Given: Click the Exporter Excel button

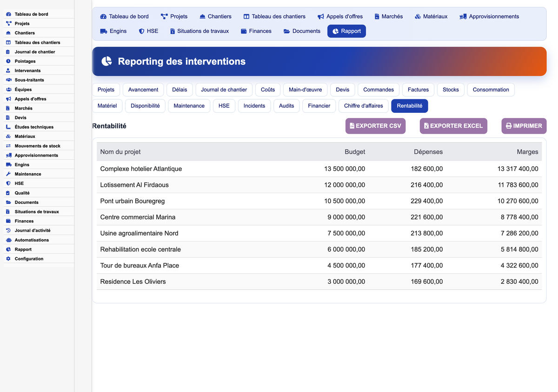Looking at the screenshot, I should tap(453, 126).
